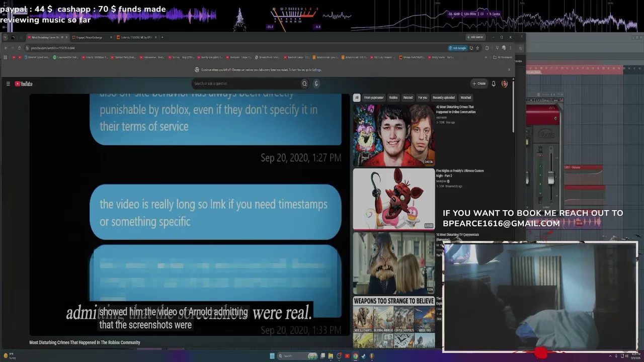The width and height of the screenshot is (644, 362).
Task: Focus the Chrome address bar URL
Action: coord(53,48)
